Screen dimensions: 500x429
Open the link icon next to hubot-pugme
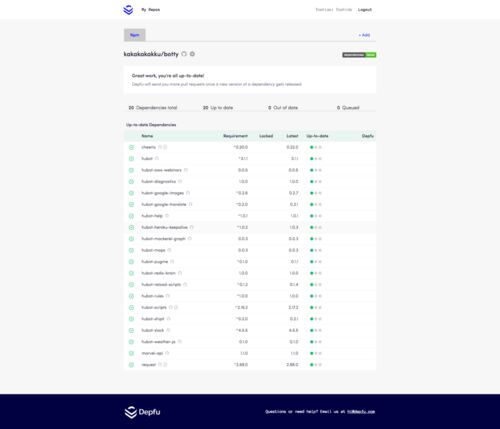[172, 262]
